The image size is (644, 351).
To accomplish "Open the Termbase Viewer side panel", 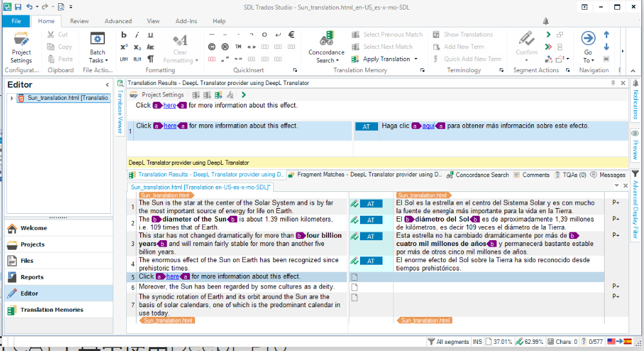I will coord(120,107).
